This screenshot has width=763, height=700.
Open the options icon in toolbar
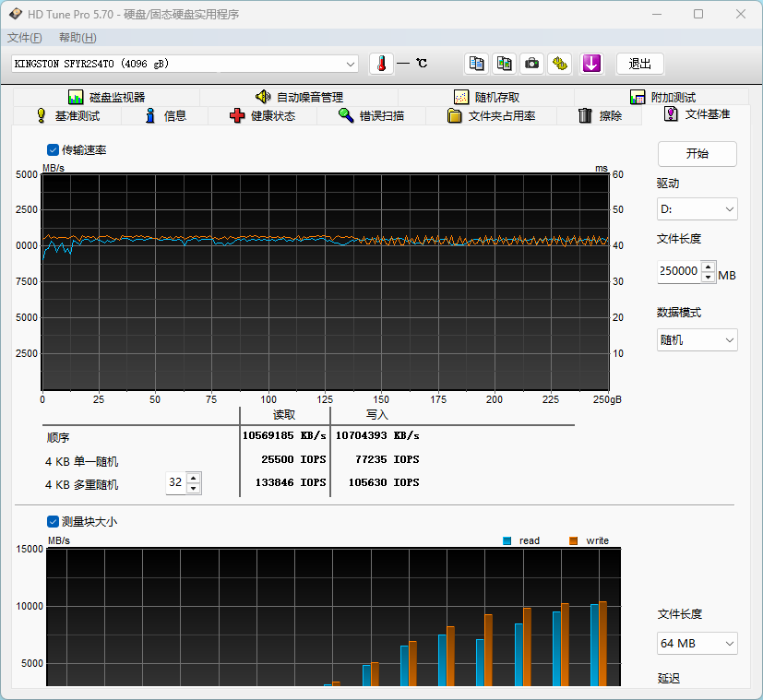coord(559,64)
